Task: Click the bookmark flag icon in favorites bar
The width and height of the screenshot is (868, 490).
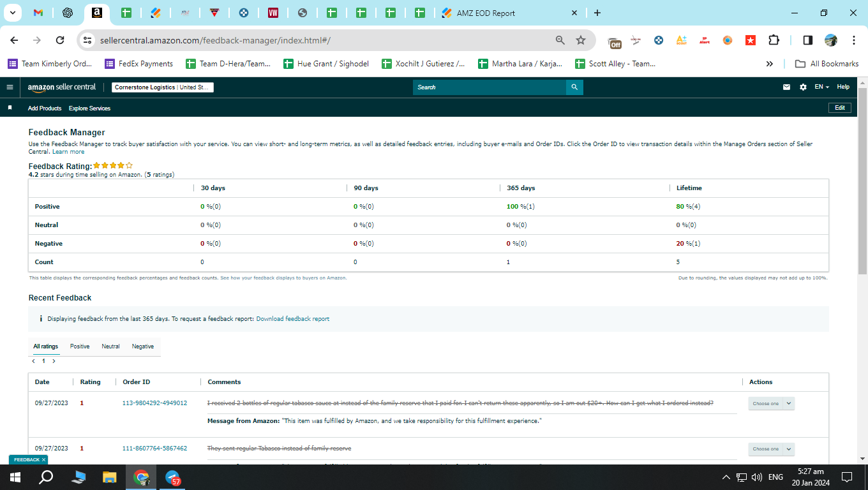Action: point(10,108)
